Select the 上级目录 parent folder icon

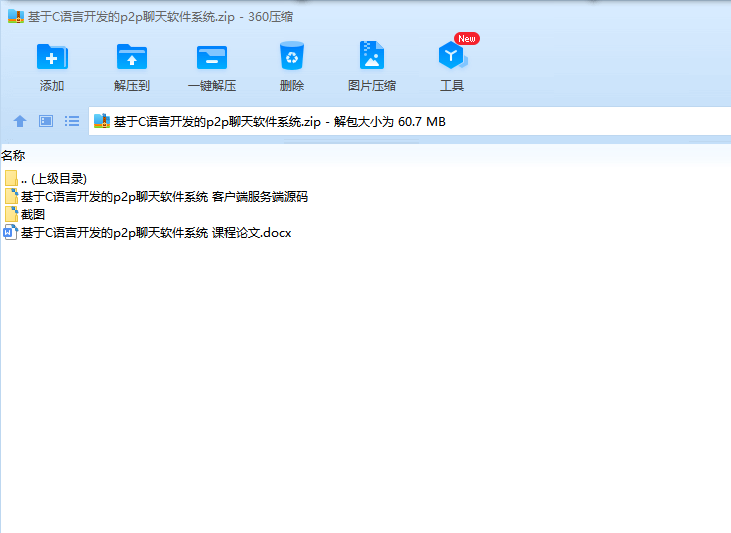point(11,178)
